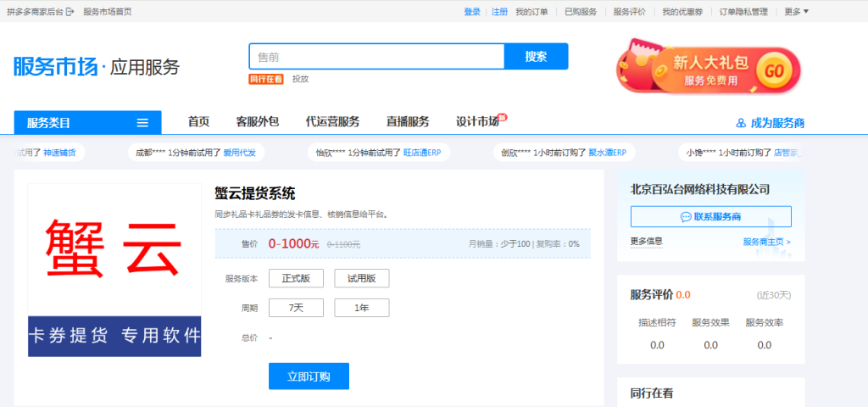This screenshot has height=407, width=868.
Task: Click the 服务效果 rating label
Action: (711, 323)
